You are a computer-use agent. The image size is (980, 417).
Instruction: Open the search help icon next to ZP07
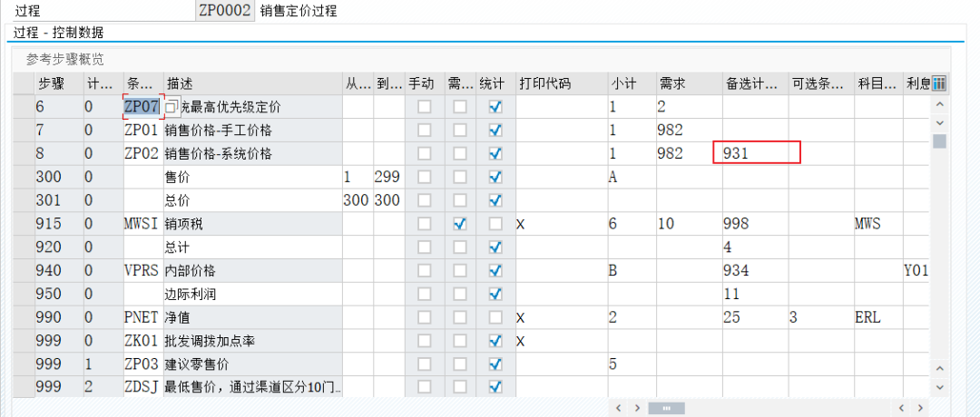coord(172,107)
